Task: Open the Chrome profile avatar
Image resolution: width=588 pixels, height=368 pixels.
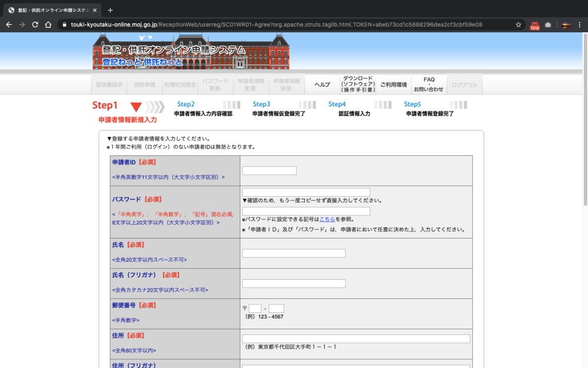Action: (566, 23)
